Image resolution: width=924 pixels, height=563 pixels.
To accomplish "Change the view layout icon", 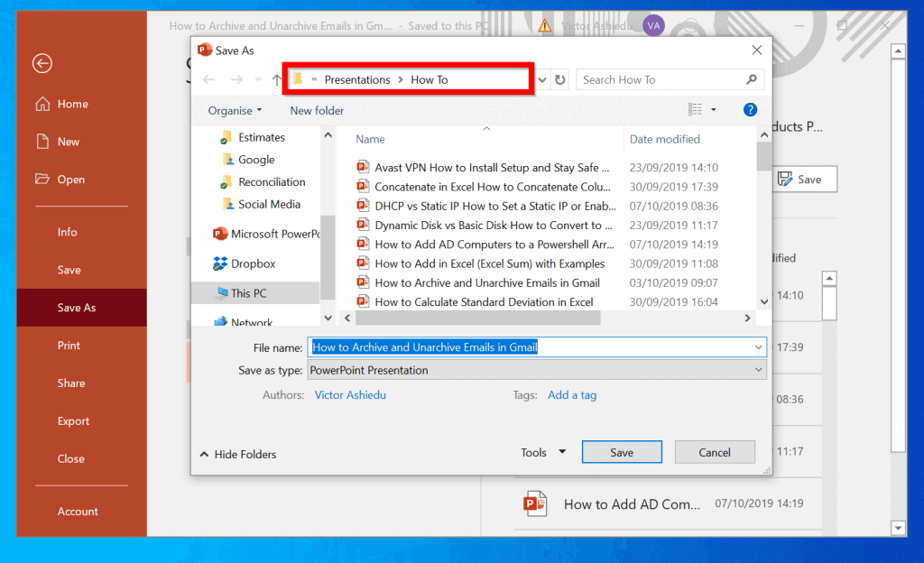I will [696, 109].
